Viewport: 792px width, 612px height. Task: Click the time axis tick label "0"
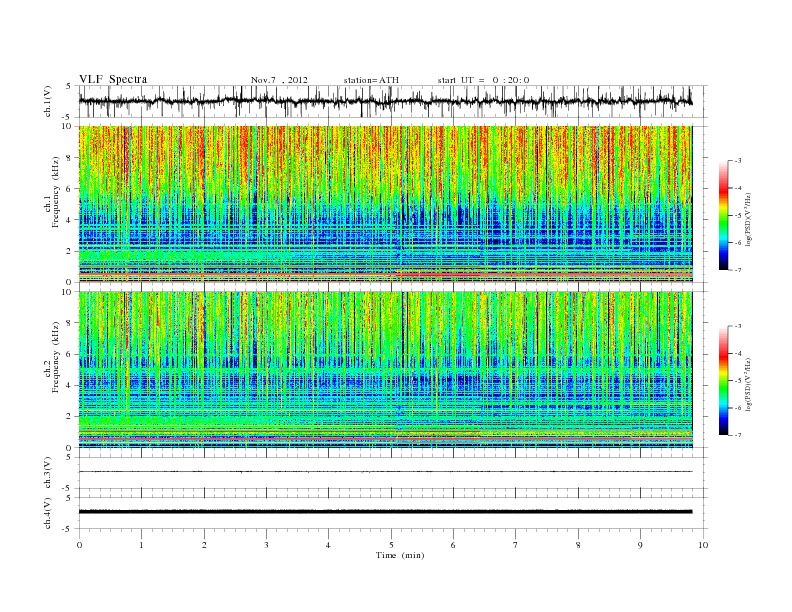pyautogui.click(x=79, y=545)
